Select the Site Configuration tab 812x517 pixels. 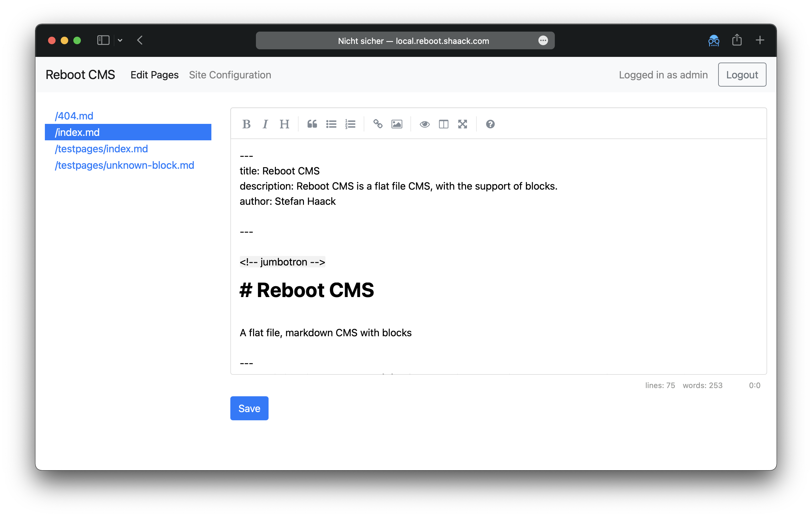230,74
